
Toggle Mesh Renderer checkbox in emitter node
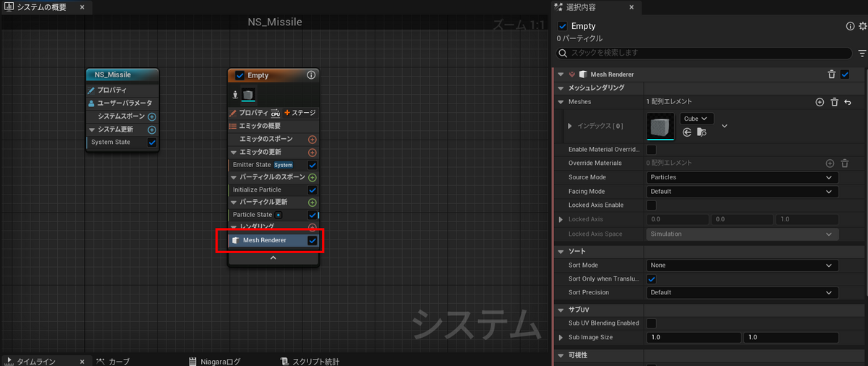click(x=312, y=240)
